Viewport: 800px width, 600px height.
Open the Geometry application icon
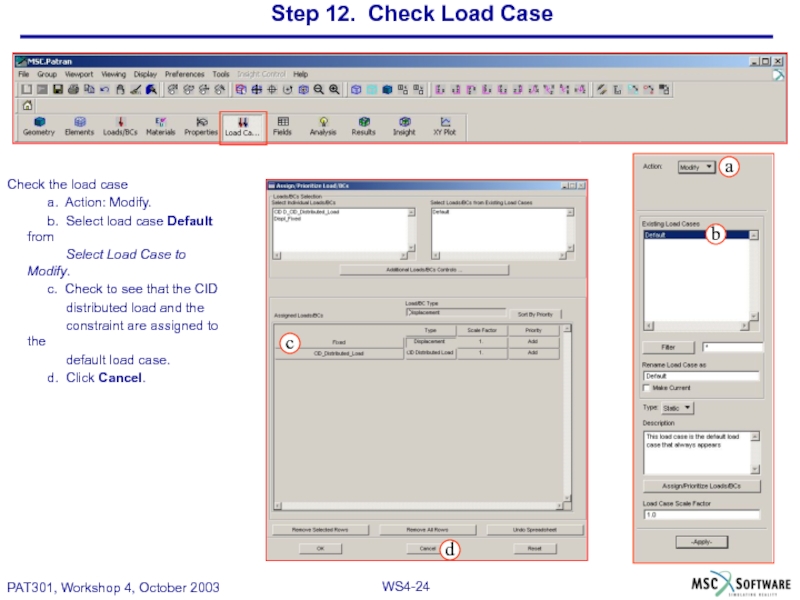click(39, 126)
